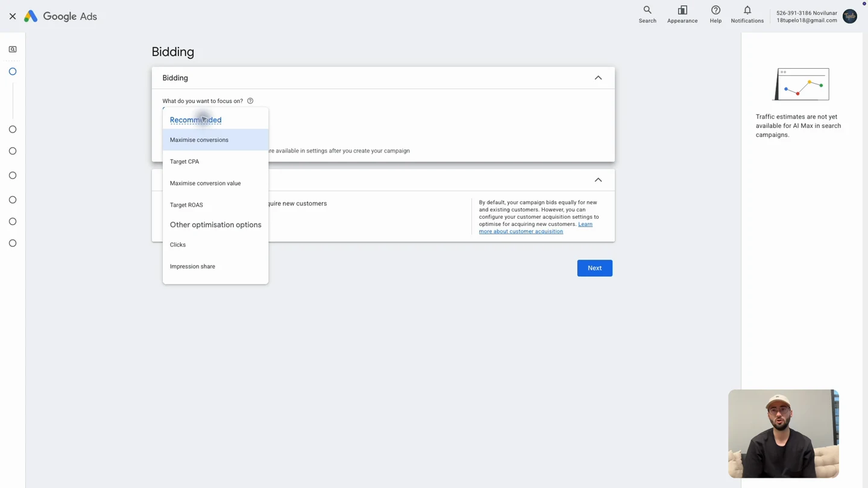Open the Search tool in header
The image size is (868, 488).
[x=647, y=14]
